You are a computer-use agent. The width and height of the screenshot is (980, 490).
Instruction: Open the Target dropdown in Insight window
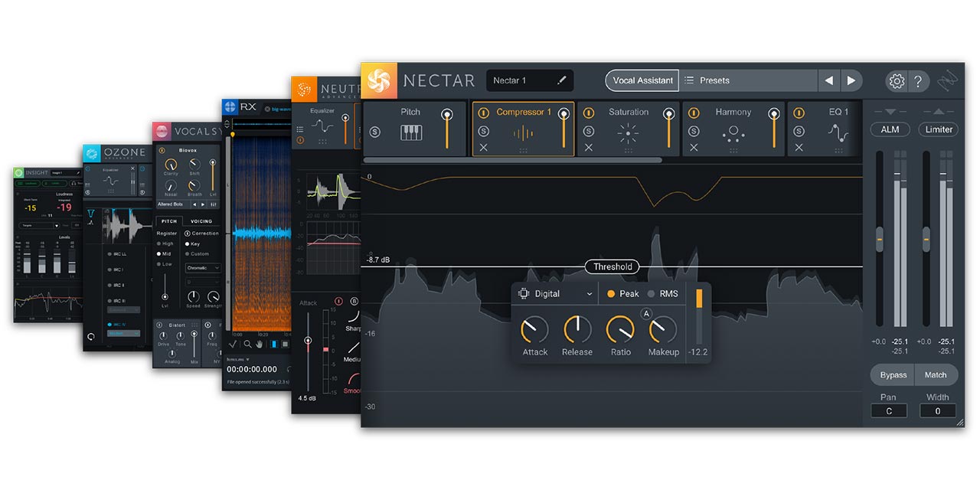click(37, 226)
